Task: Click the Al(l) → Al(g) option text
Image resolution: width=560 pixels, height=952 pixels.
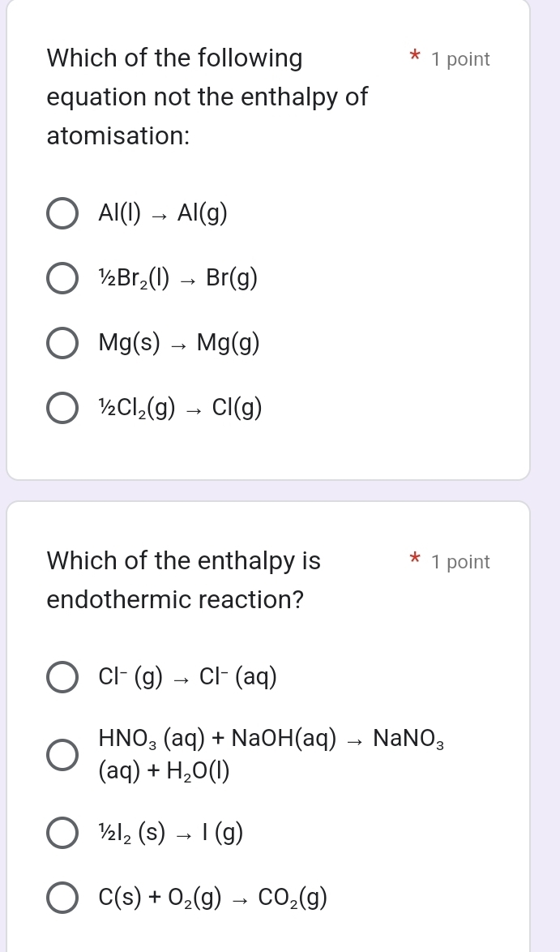Action: coord(162,213)
